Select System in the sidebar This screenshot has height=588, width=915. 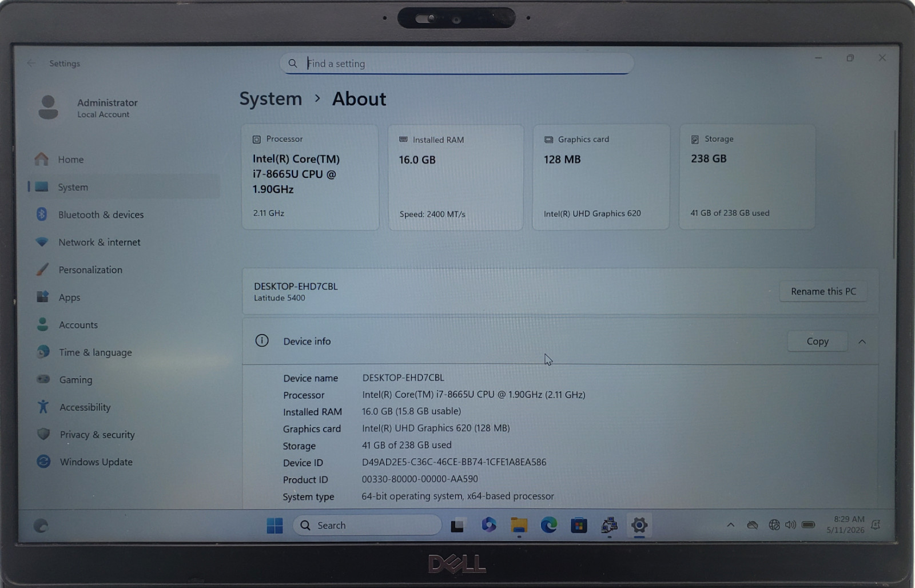click(123, 187)
